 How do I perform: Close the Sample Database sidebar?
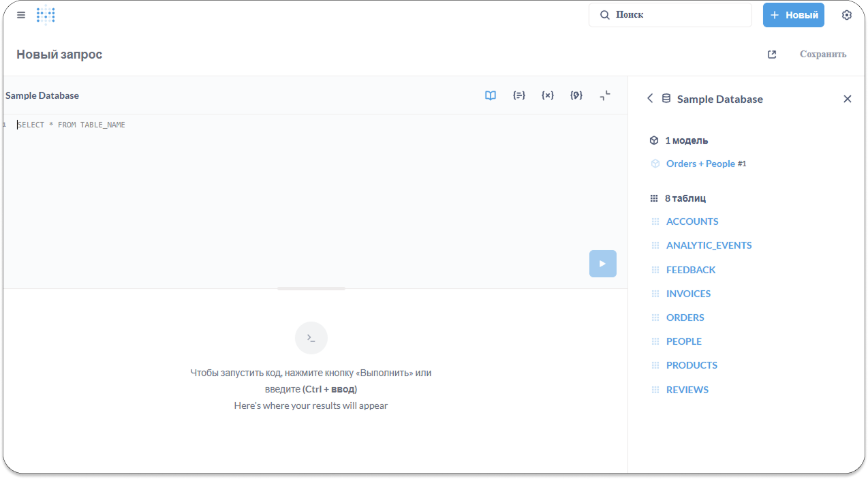(x=847, y=99)
